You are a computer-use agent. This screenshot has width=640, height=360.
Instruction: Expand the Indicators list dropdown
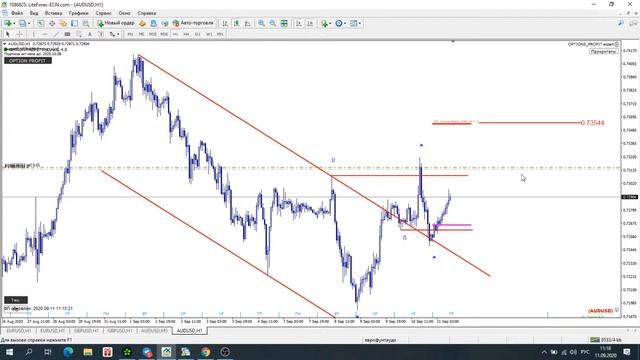[330, 24]
